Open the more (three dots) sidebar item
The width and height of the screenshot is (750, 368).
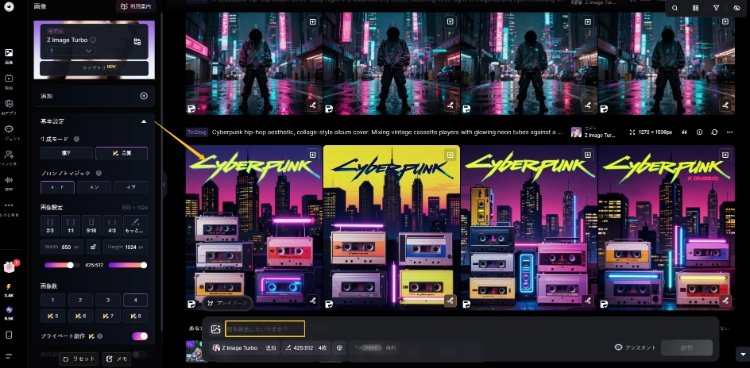[x=9, y=205]
